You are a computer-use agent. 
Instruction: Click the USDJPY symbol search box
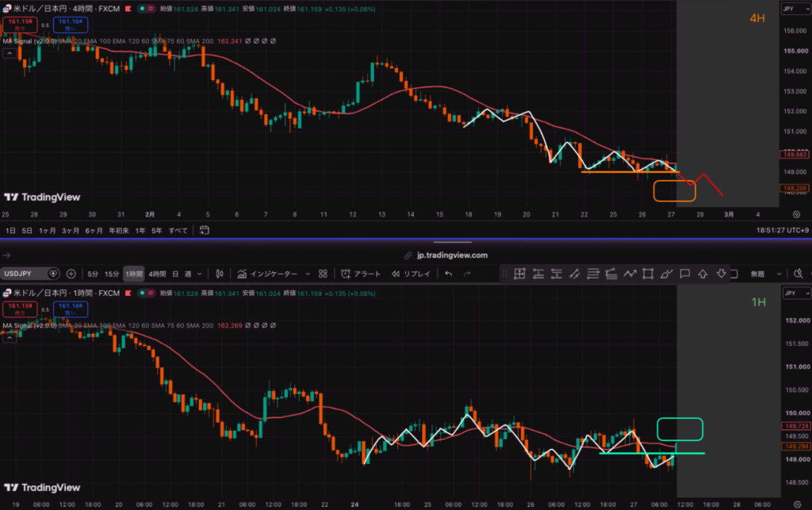point(30,274)
